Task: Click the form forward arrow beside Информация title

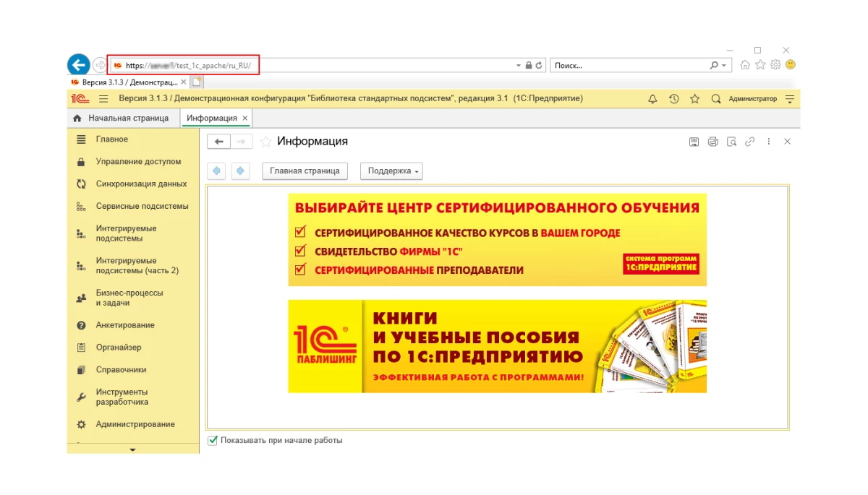Action: tap(242, 142)
